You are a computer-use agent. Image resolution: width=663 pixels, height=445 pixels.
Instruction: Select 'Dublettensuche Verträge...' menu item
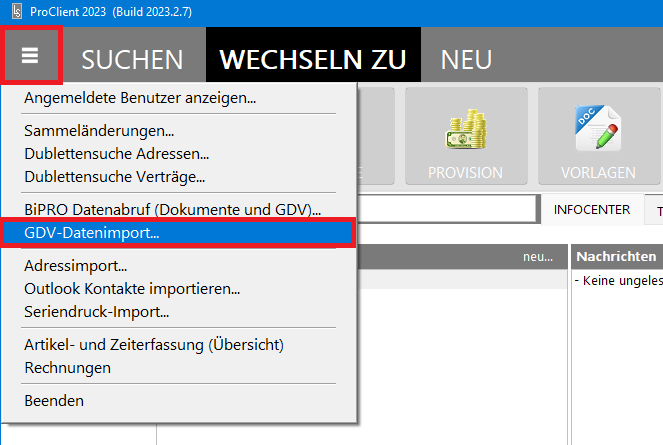click(114, 177)
